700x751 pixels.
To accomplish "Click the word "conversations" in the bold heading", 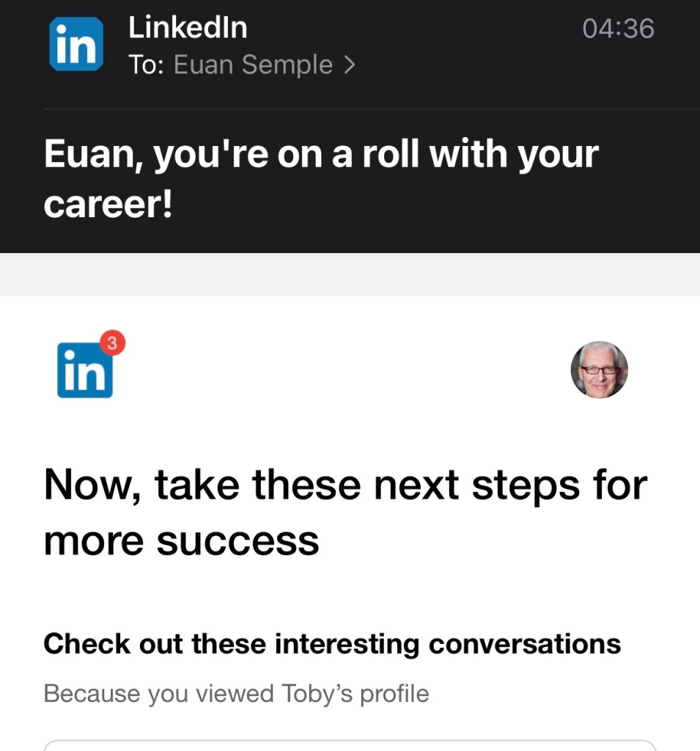I will (x=524, y=644).
